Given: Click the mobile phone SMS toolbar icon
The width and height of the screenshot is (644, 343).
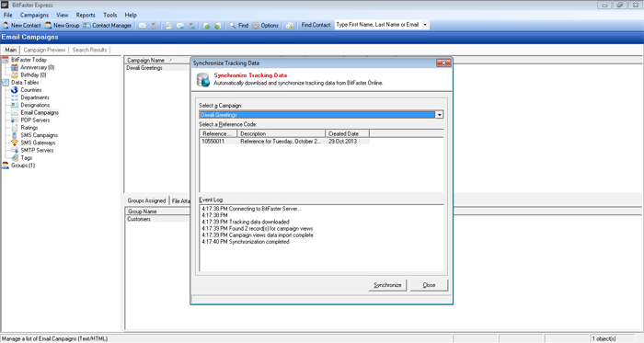Looking at the screenshot, I should 154,26.
